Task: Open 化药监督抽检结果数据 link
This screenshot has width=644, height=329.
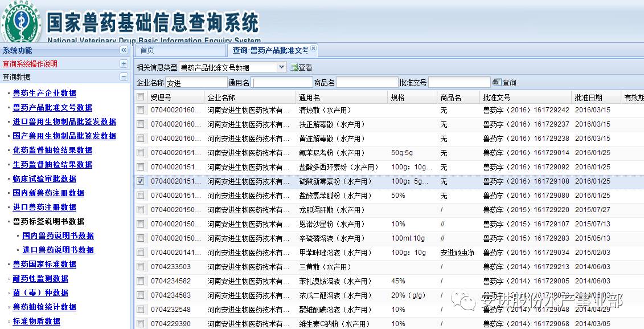Action: [52, 150]
